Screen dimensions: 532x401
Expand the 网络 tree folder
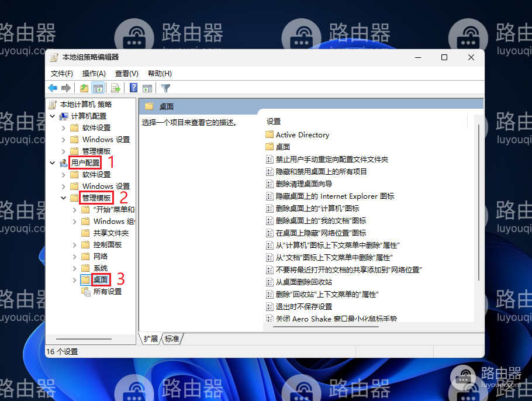pyautogui.click(x=75, y=257)
